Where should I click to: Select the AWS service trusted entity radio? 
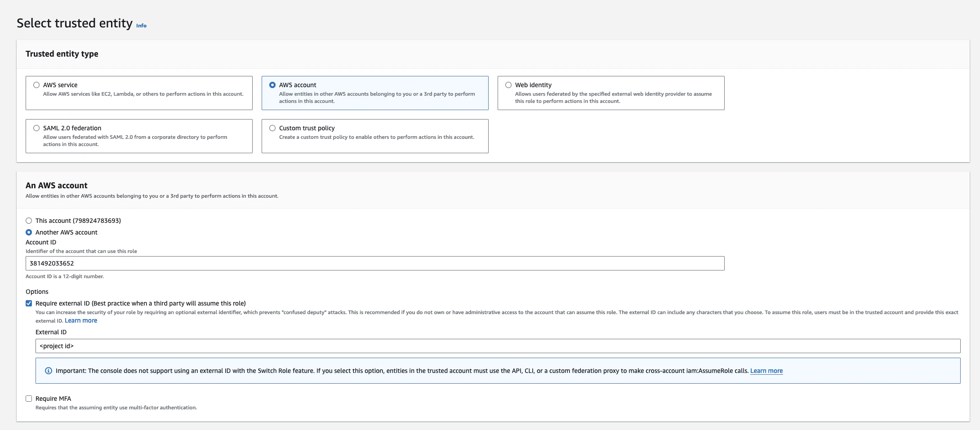(36, 85)
